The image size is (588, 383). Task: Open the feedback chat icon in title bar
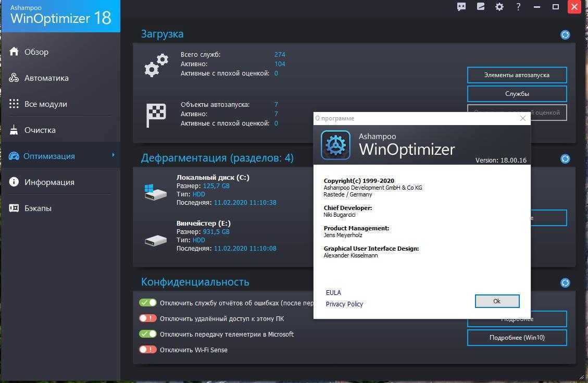coord(461,7)
